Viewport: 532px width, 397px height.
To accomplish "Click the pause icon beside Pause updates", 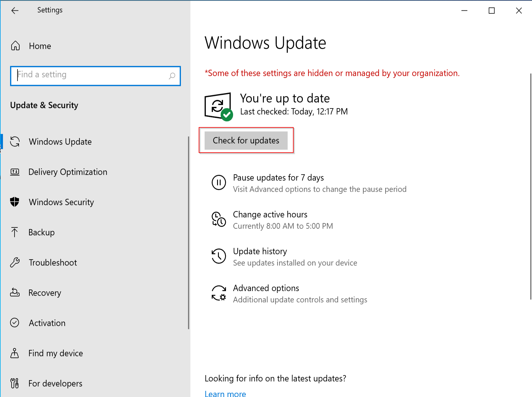I will pos(219,183).
